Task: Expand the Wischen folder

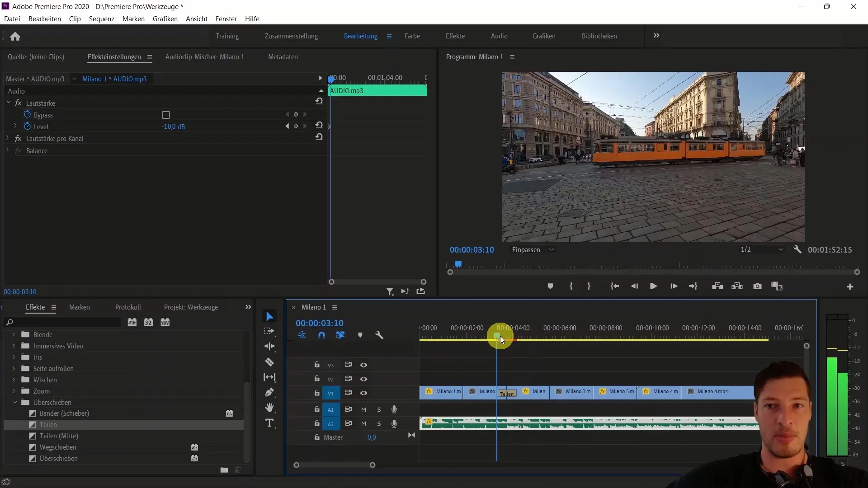Action: point(14,380)
